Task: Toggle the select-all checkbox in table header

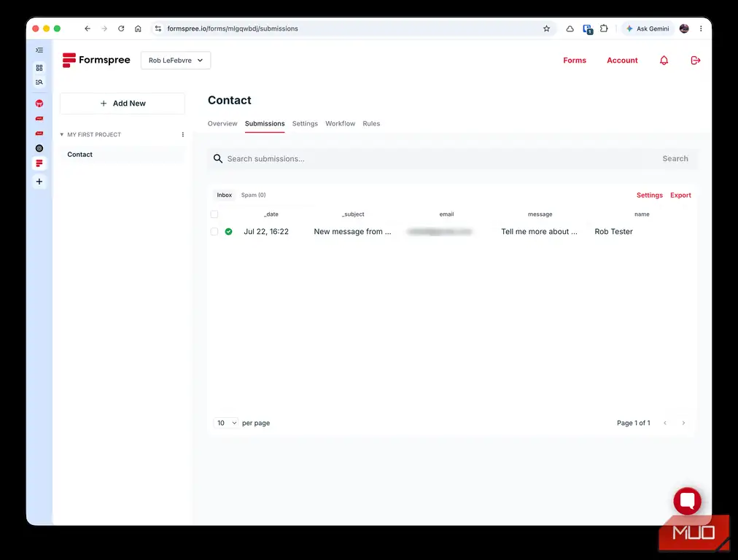Action: pos(214,214)
